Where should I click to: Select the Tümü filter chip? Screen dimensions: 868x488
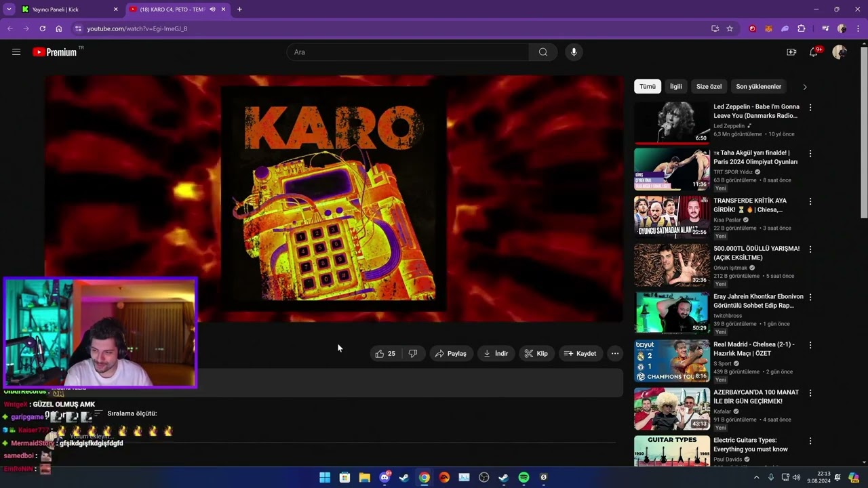pos(648,86)
